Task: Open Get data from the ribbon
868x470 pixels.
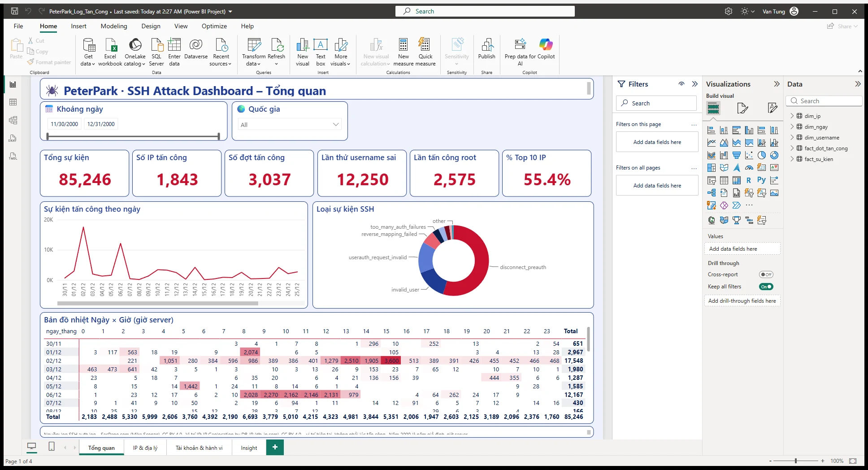Action: point(88,52)
